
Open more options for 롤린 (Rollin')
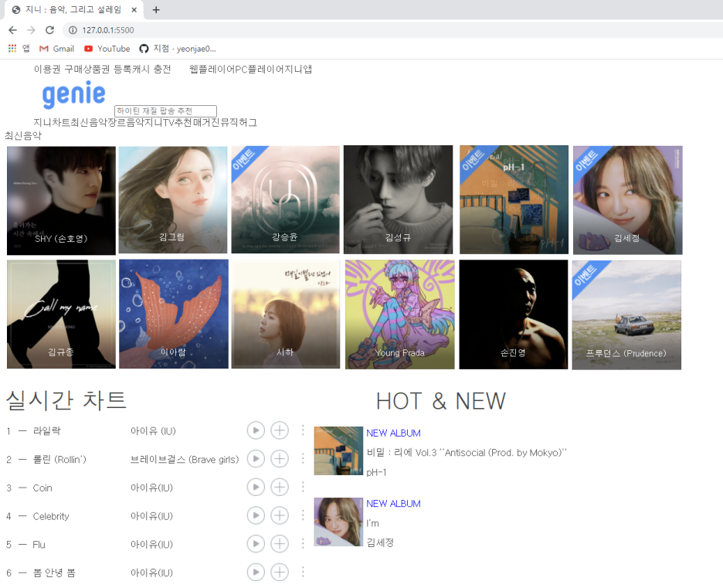(x=303, y=458)
